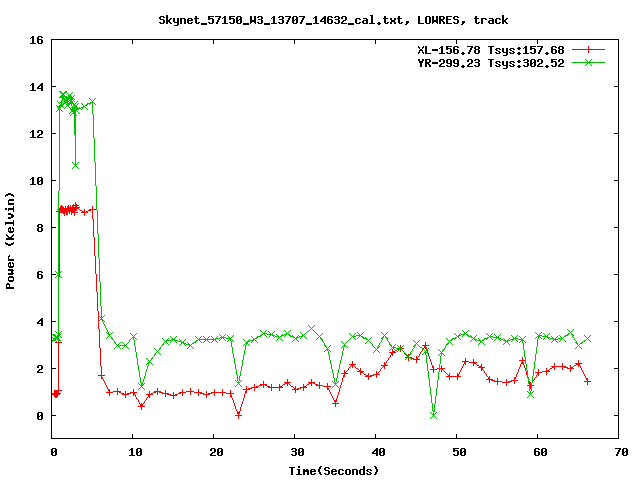Click the y-axis tick label 14
Image resolution: width=640 pixels, height=480 pixels.
click(x=36, y=87)
